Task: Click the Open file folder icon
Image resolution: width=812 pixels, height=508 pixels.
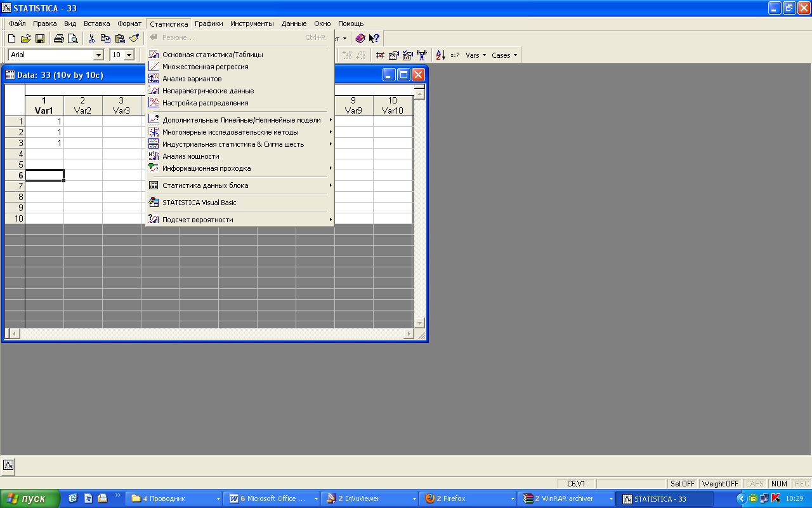Action: point(26,39)
